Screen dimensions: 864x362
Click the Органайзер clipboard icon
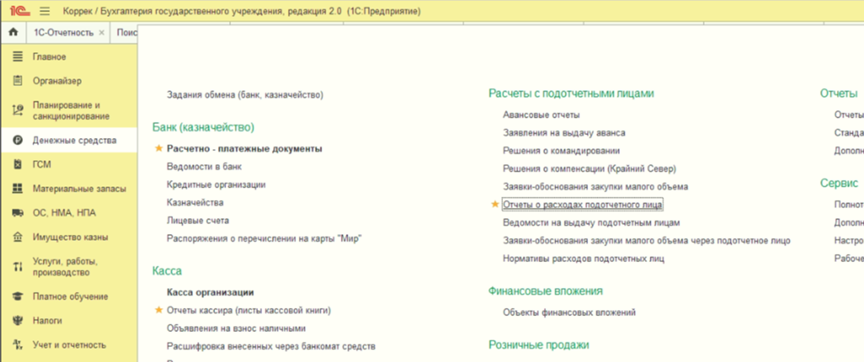coord(18,81)
